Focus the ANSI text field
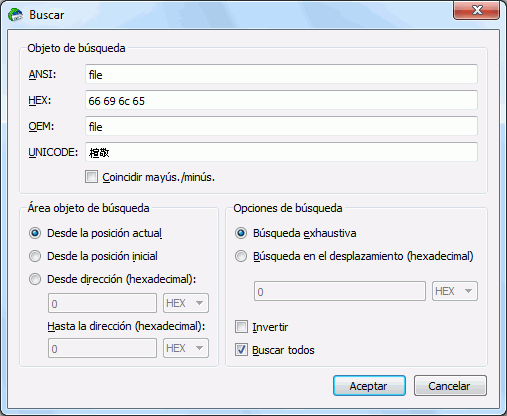 [281, 74]
